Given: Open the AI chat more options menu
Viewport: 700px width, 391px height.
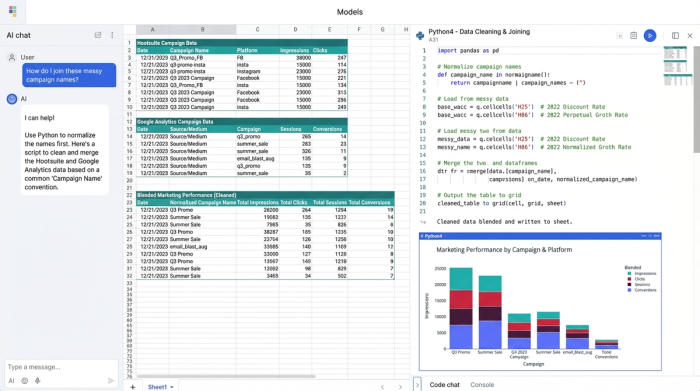Looking at the screenshot, I should coord(112,35).
